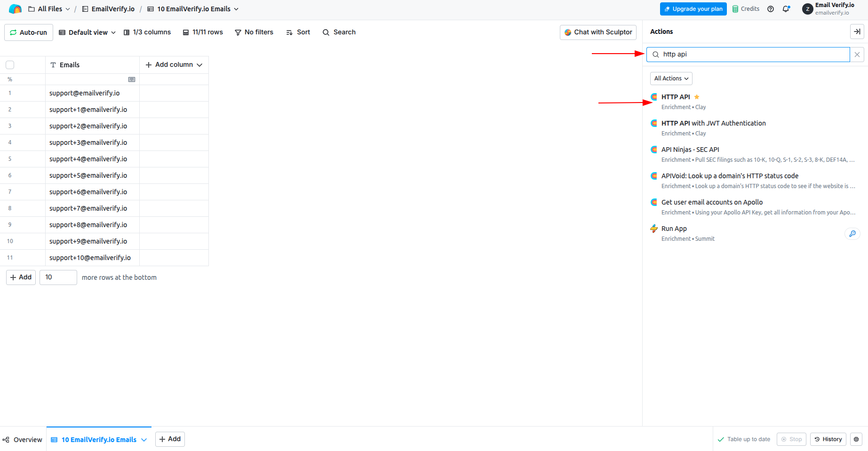Click cell support@emailverify.io
Viewport: 868px width, 451px height.
point(93,93)
